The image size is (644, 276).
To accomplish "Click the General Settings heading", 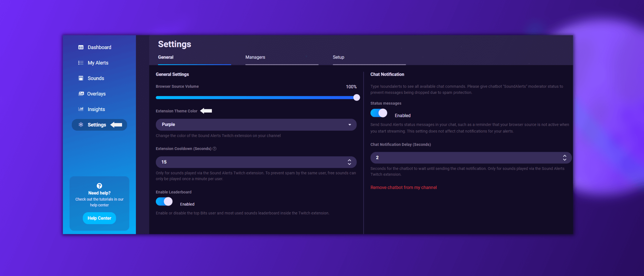I will click(x=172, y=74).
